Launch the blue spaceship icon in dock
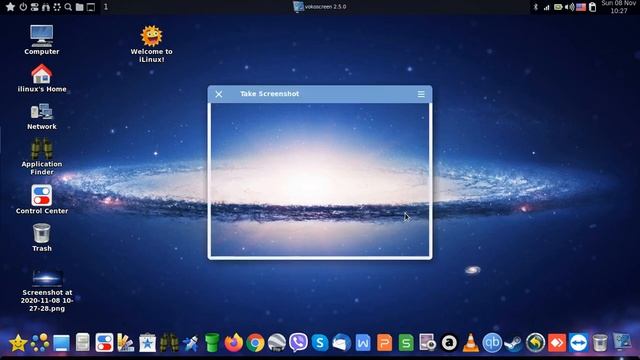This screenshot has height=360, width=640. tap(191, 343)
